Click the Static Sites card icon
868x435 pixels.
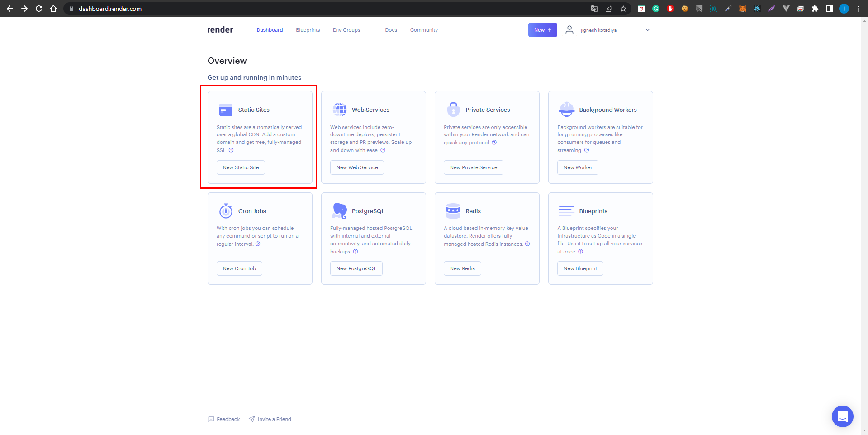[x=226, y=110]
